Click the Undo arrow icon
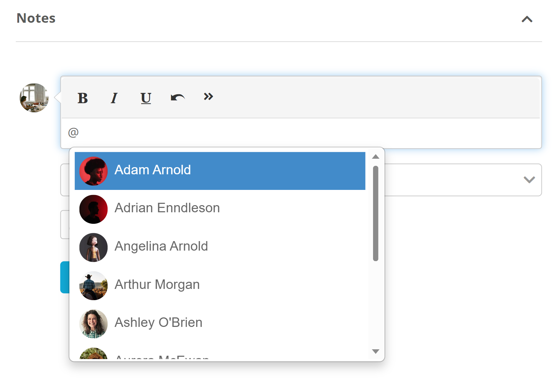This screenshot has height=392, width=556. coord(178,98)
